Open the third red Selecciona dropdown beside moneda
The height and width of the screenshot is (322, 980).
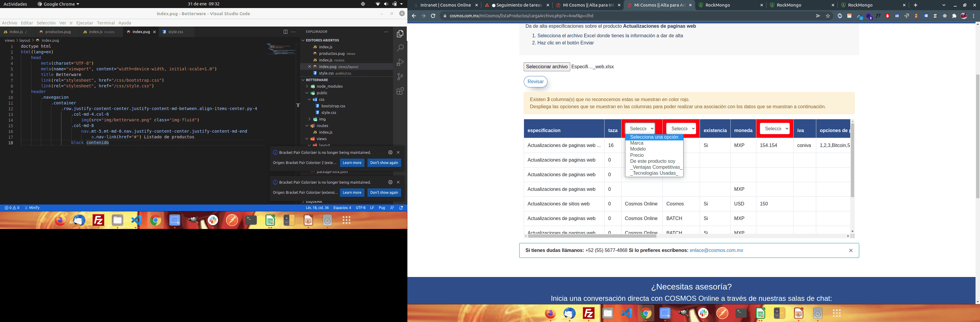click(x=775, y=129)
